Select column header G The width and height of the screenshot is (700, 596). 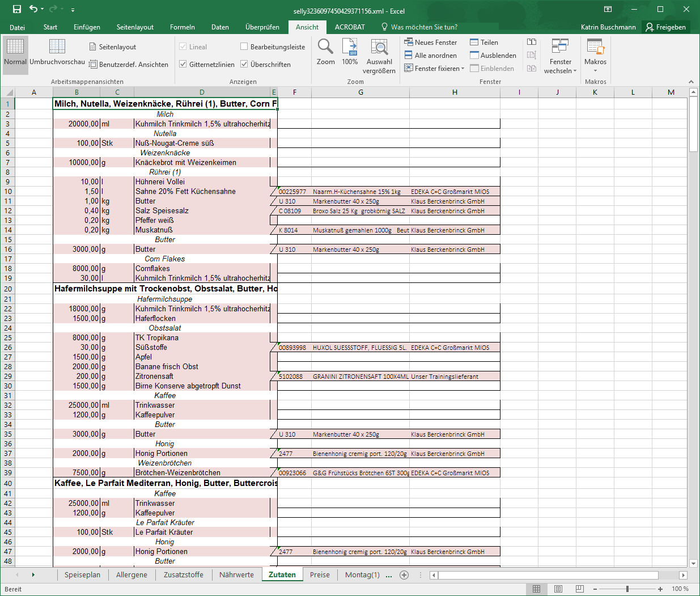(x=360, y=92)
